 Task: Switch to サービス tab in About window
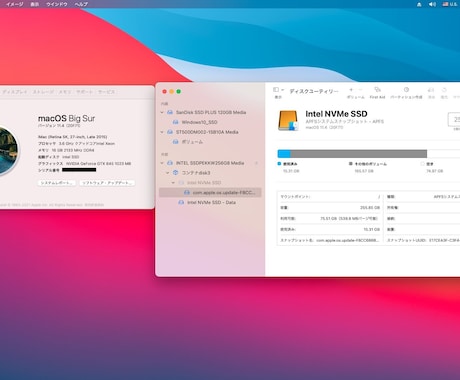106,92
